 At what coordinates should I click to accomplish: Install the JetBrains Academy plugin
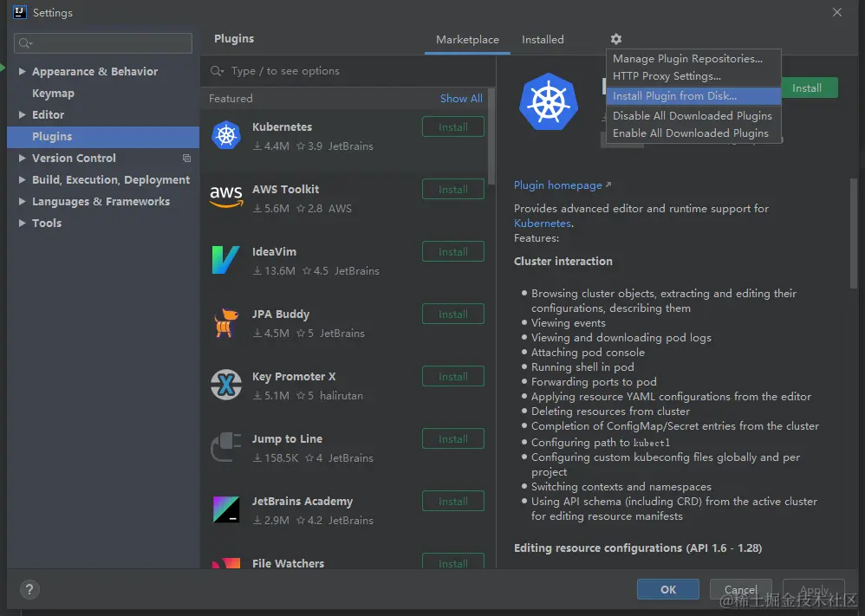tap(453, 501)
